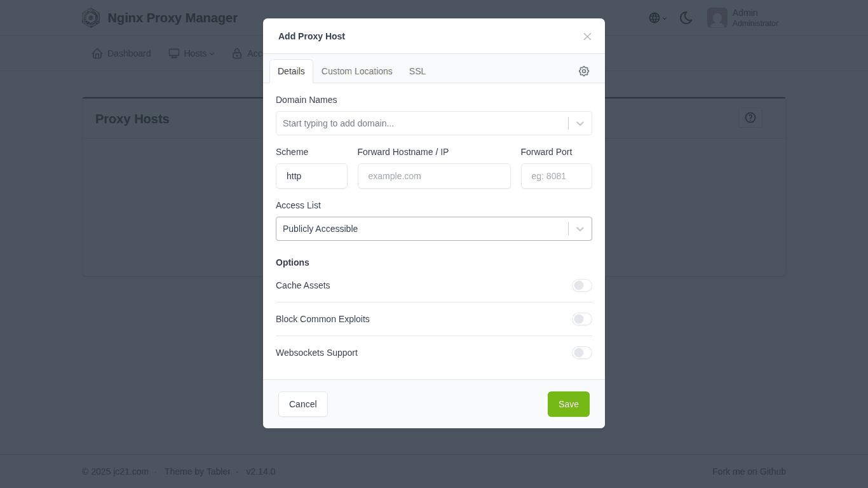
Task: Expand the Access List dropdown
Action: (580, 229)
